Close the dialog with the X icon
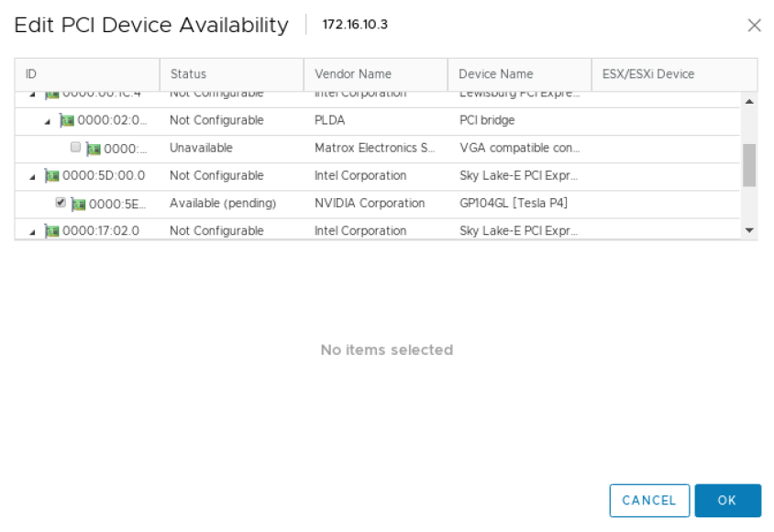The image size is (774, 532). (x=754, y=26)
